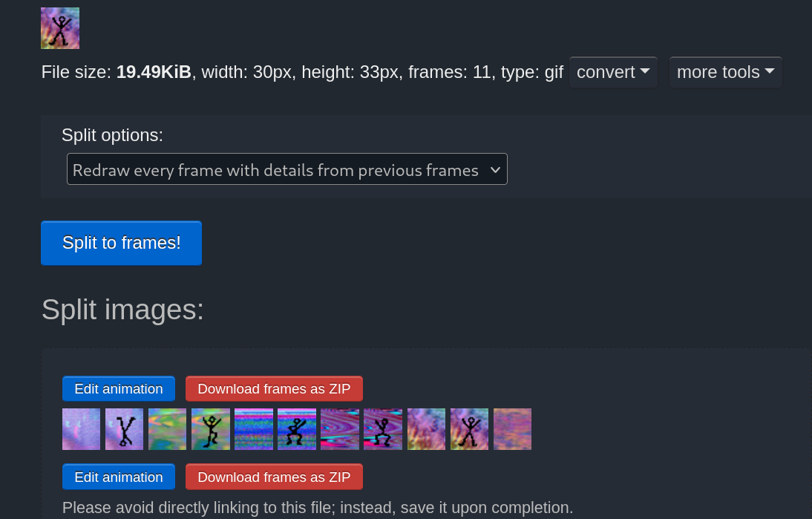Click the fifth glitchy striped frame
This screenshot has height=519, width=812.
click(x=253, y=428)
